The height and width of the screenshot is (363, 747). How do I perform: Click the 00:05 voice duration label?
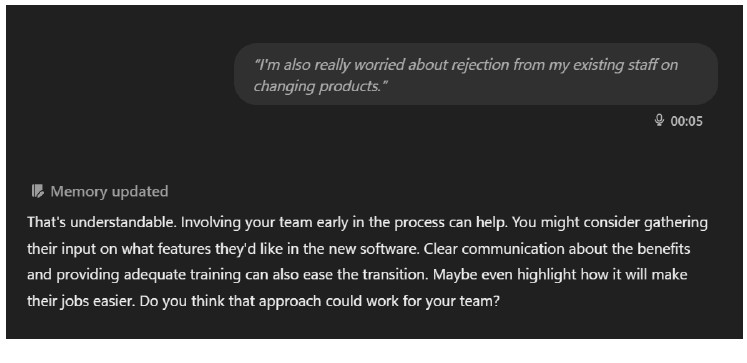[686, 121]
